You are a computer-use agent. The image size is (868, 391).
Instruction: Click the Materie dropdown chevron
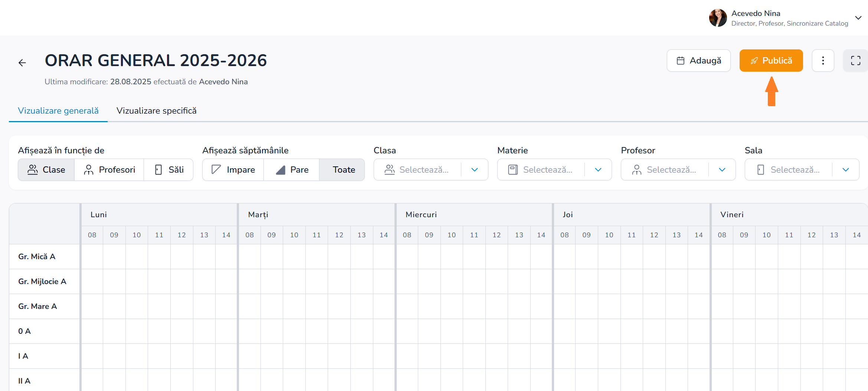click(598, 170)
